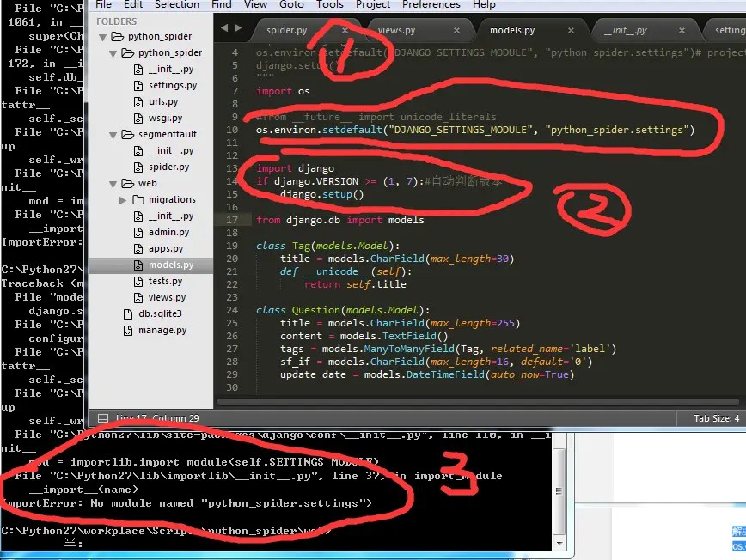Switch to the models.py tab
The width and height of the screenshot is (746, 560).
(x=512, y=30)
